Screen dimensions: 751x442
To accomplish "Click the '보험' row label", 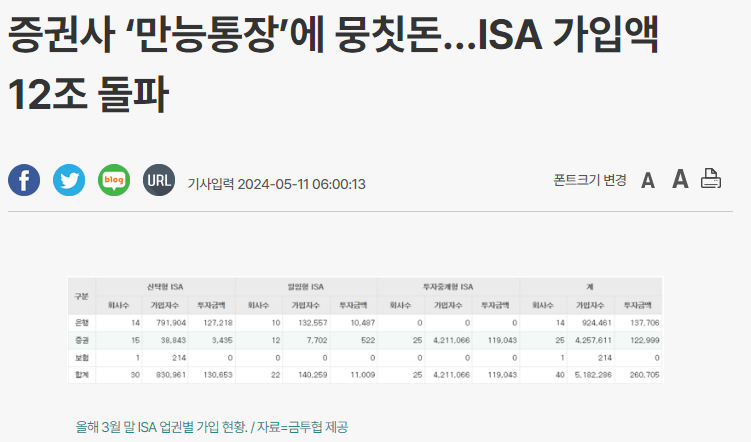I will (82, 358).
